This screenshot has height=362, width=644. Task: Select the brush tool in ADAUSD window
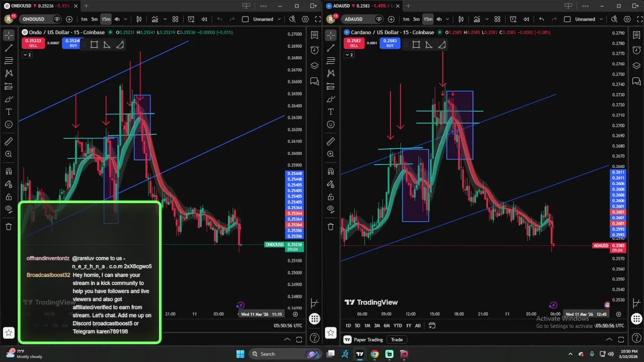(x=331, y=99)
